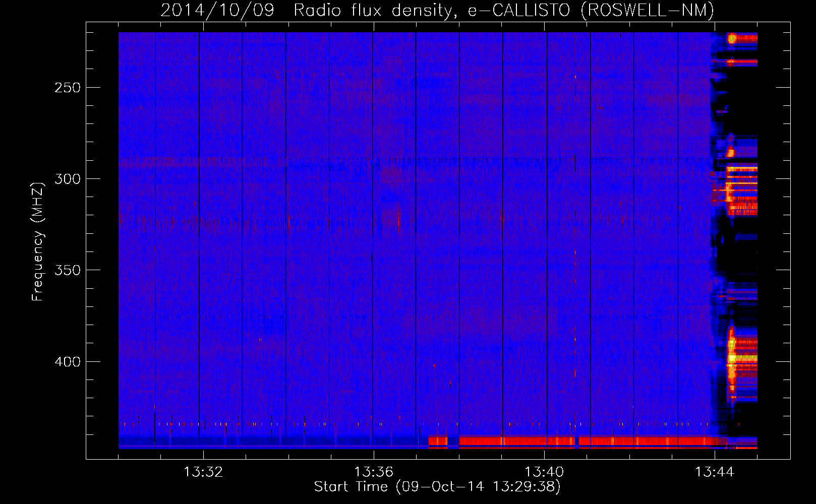The width and height of the screenshot is (816, 504).
Task: Click the date "2014/10/09" in the title
Action: (x=217, y=10)
